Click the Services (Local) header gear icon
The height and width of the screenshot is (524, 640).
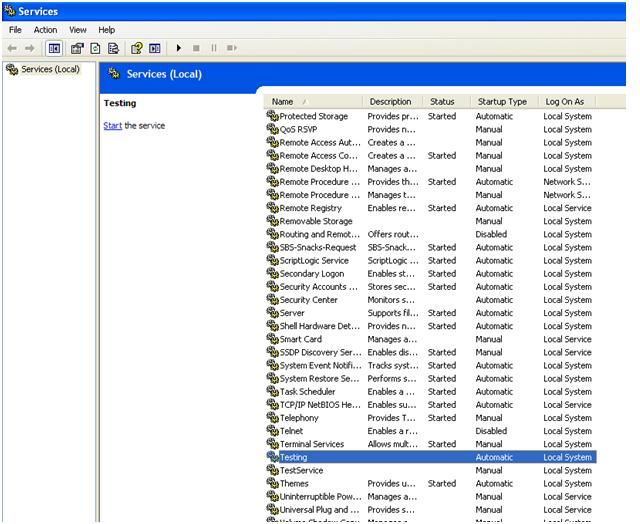[x=114, y=74]
